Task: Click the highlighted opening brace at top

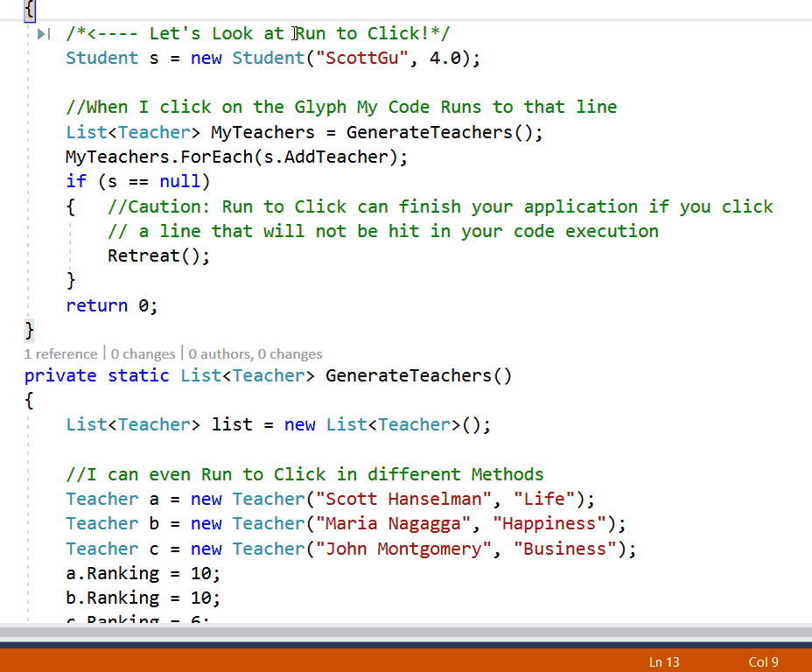Action: point(29,10)
